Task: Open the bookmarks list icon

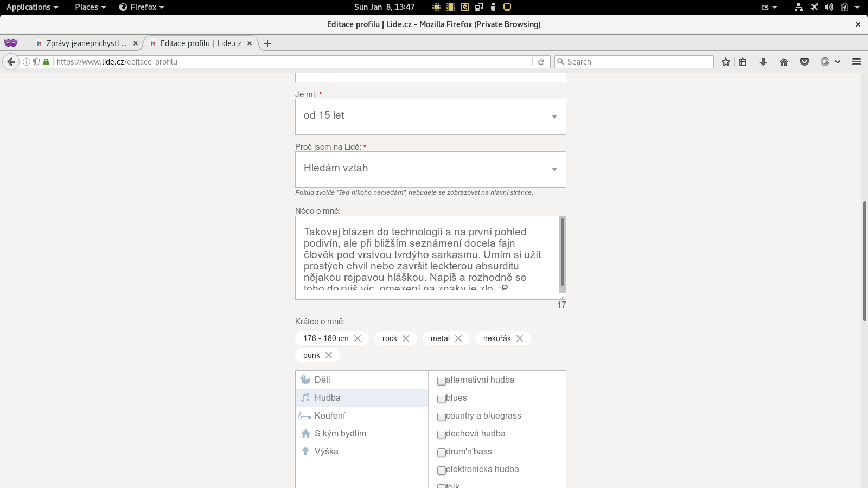Action: (743, 62)
